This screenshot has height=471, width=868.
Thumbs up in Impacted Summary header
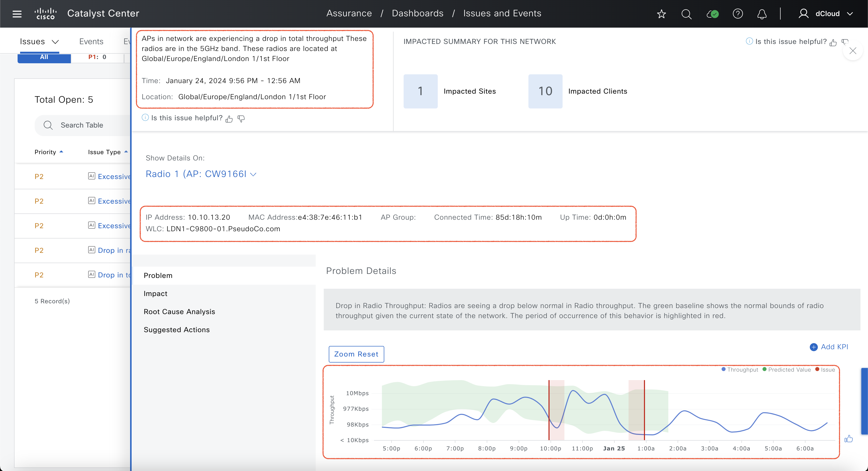pos(833,42)
